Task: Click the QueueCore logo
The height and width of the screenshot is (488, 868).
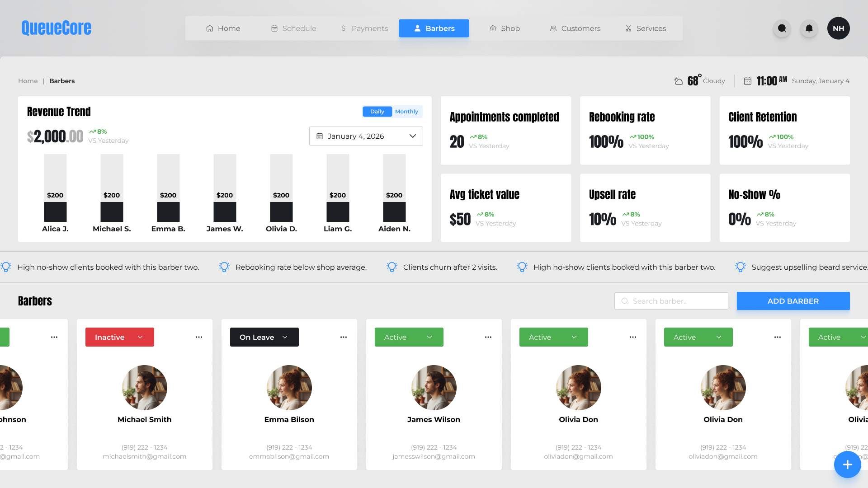Action: coord(57,28)
